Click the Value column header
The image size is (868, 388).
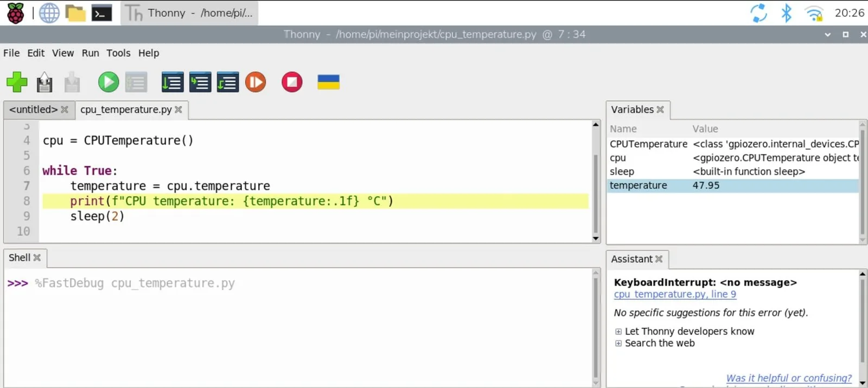(705, 129)
